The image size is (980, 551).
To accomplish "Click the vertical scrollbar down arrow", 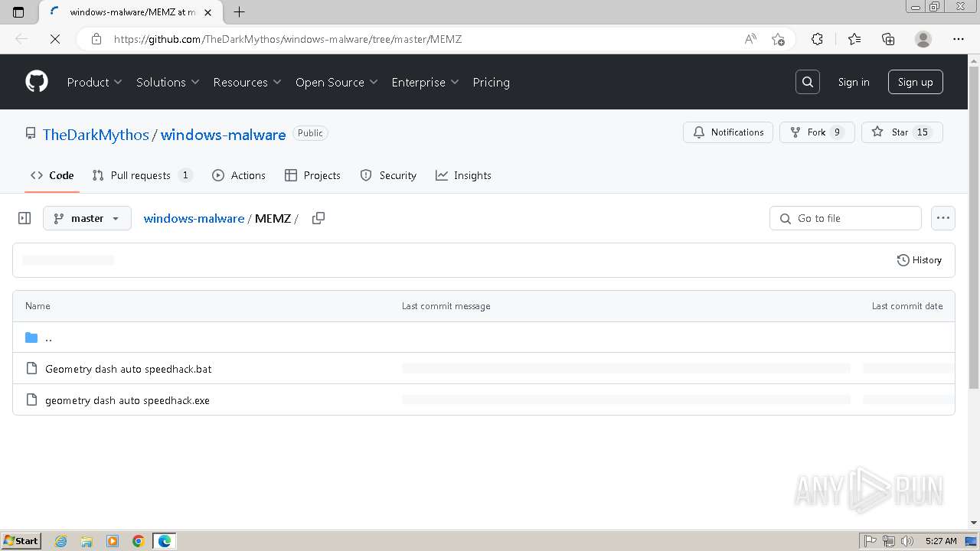I will pos(974,523).
